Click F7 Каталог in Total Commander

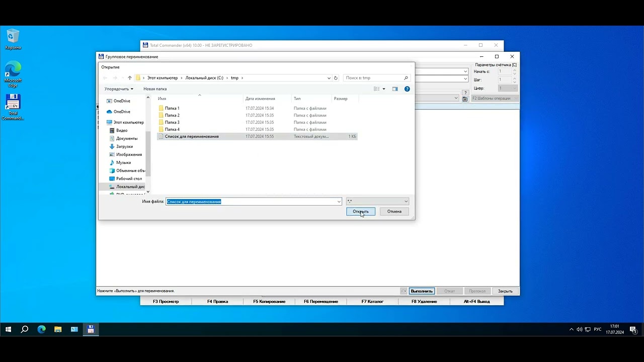click(x=372, y=302)
